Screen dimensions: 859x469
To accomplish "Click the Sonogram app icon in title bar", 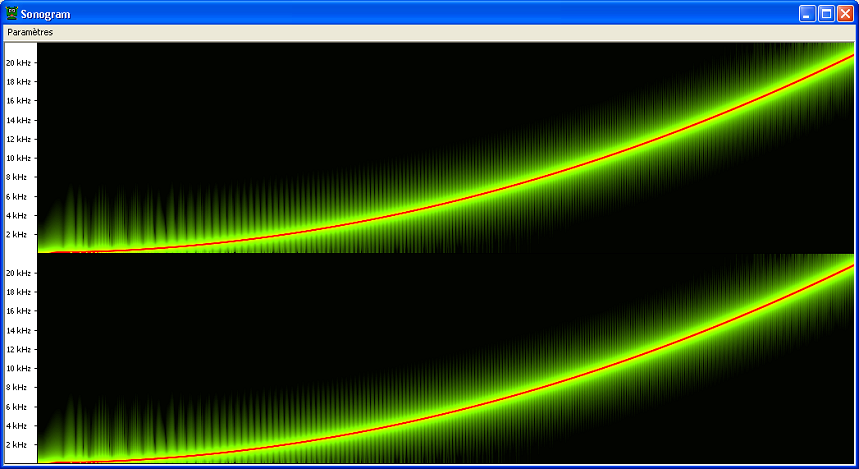I will tap(12, 13).
